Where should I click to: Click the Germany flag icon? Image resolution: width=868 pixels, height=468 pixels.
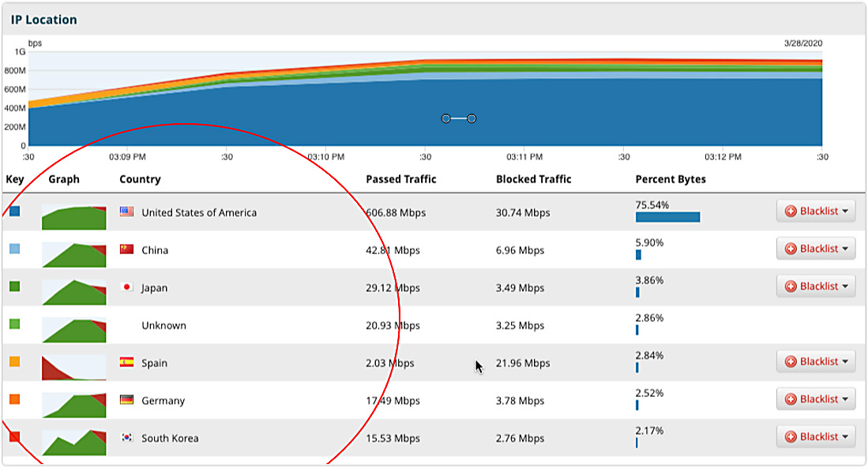(x=126, y=400)
